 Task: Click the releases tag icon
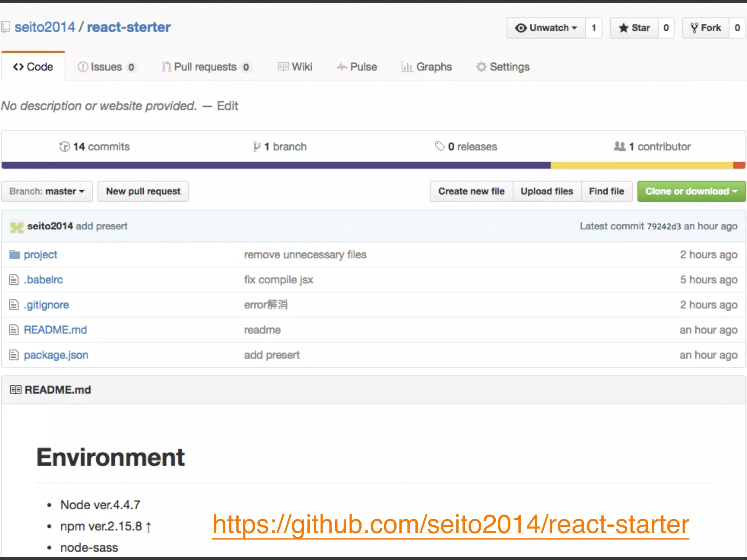point(440,146)
